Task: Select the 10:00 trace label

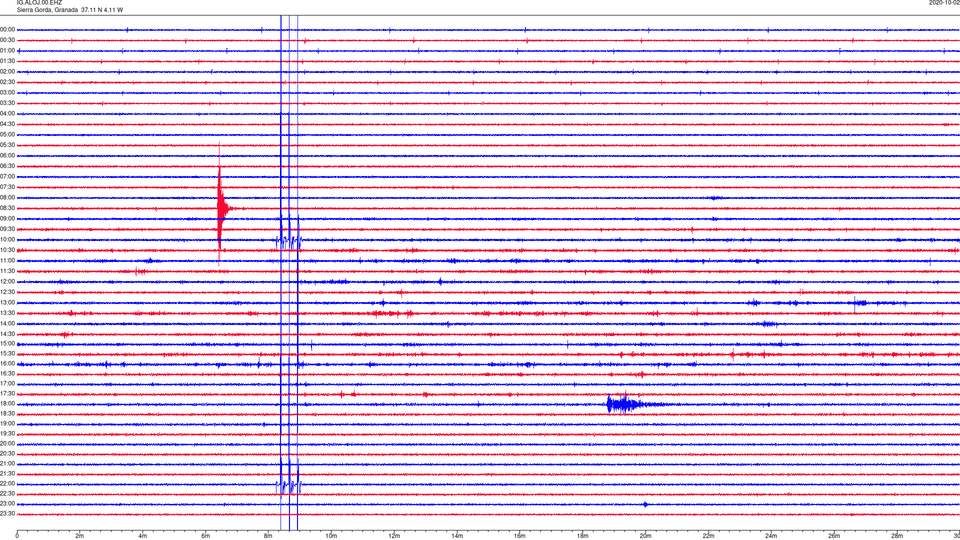Action: pyautogui.click(x=7, y=239)
